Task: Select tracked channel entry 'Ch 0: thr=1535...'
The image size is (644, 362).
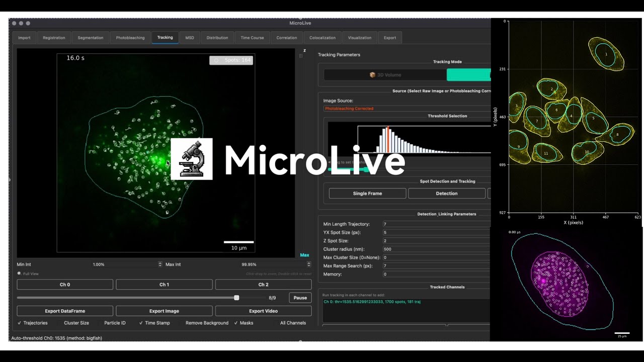Action: coord(372,302)
